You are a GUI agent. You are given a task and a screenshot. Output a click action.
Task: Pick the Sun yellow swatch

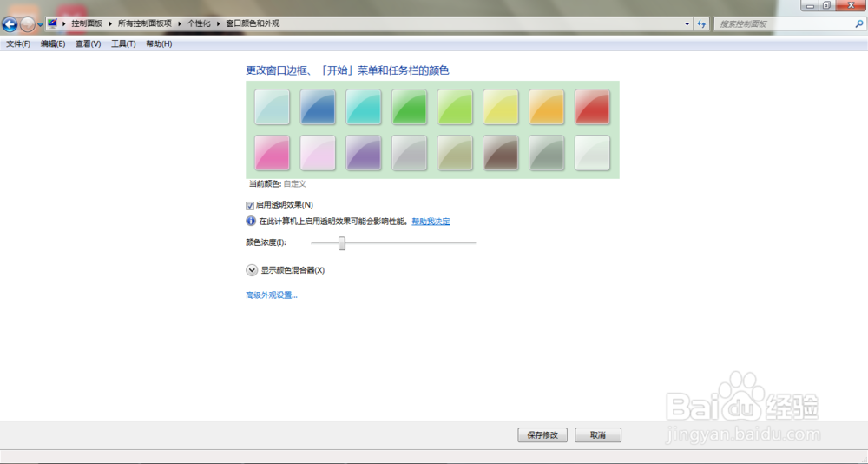(501, 107)
